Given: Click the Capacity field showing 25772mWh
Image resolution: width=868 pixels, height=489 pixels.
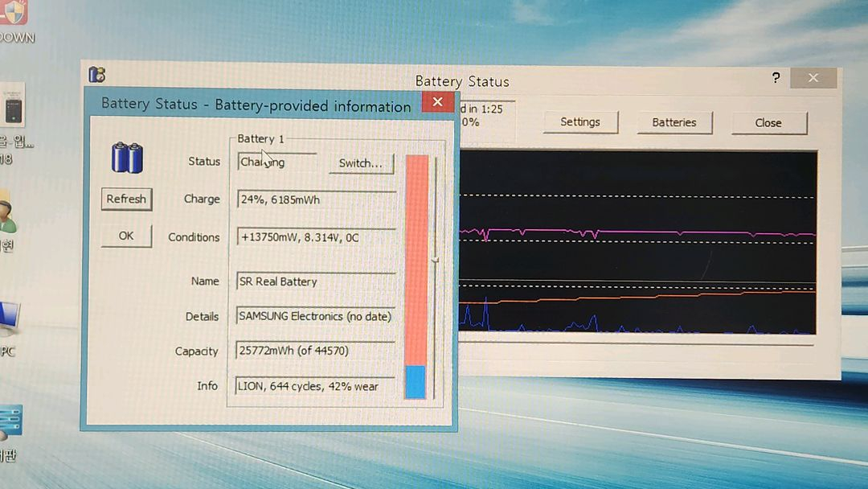Looking at the screenshot, I should point(317,351).
